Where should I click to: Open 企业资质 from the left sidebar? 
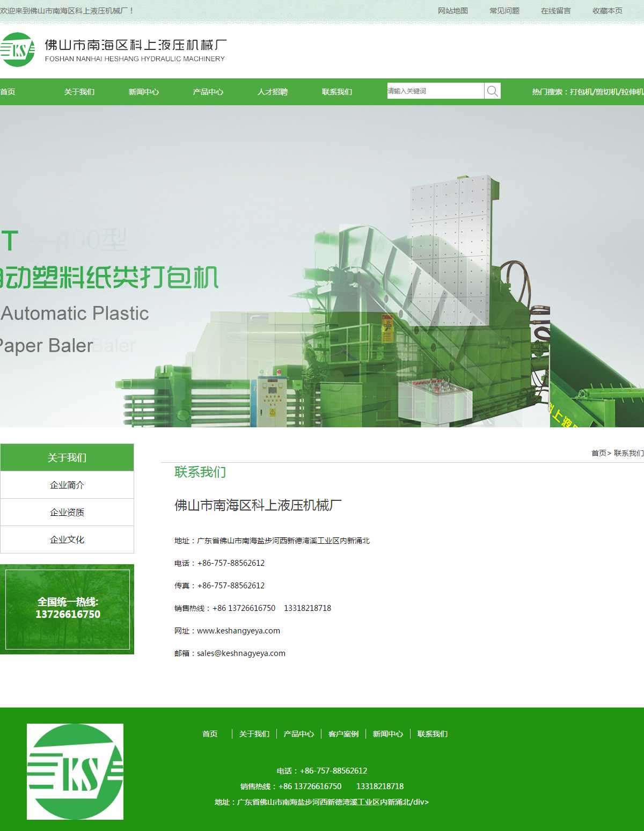click(x=67, y=512)
